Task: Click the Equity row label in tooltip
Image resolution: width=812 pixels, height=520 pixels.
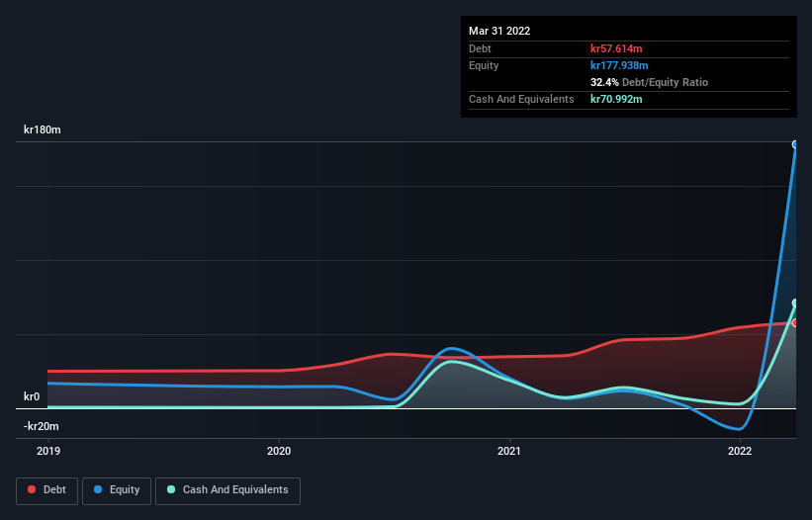Action: click(x=484, y=65)
